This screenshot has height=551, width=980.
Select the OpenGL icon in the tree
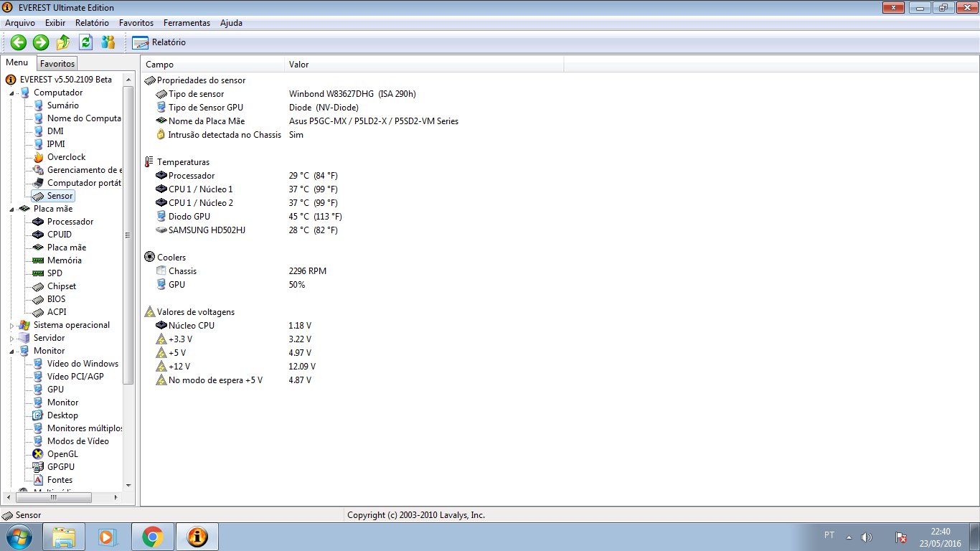39,454
